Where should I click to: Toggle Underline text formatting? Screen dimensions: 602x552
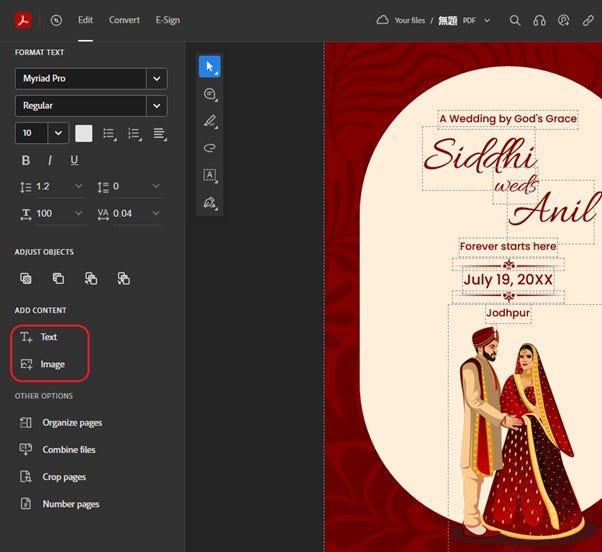coord(74,160)
